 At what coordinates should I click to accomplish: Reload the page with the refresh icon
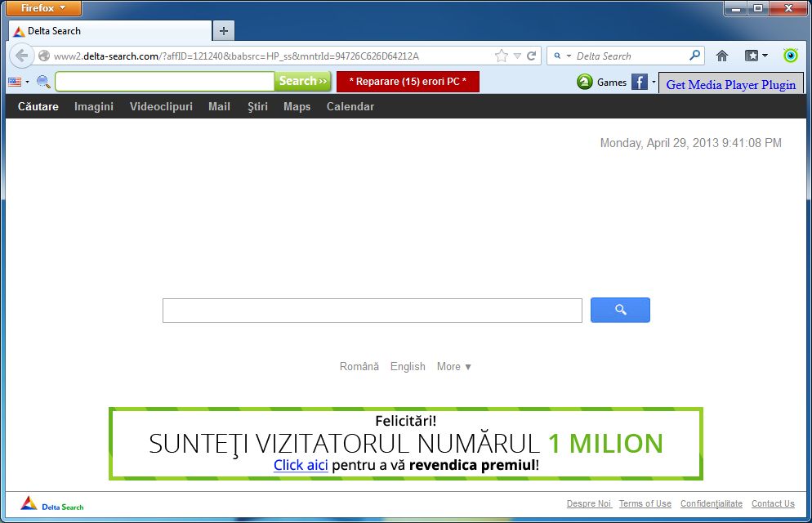coord(531,56)
